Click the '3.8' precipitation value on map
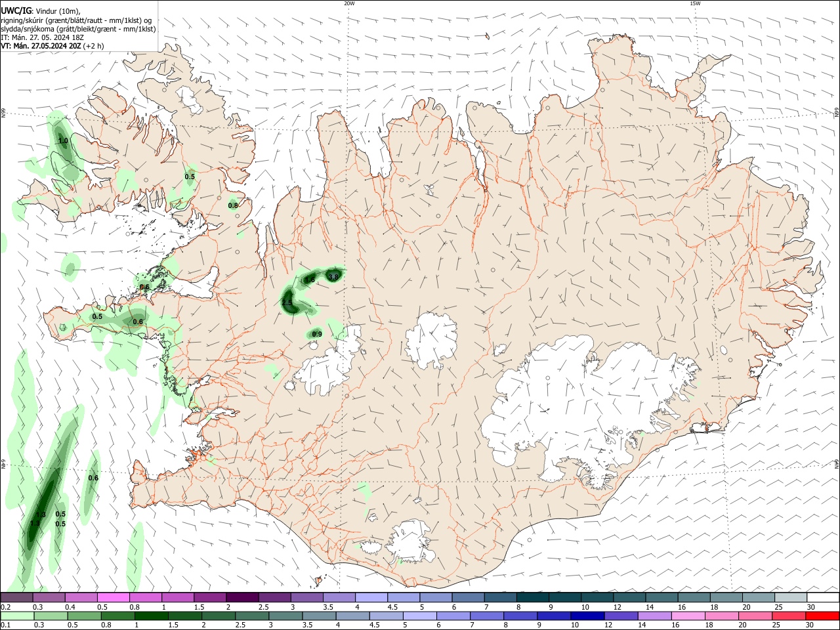This screenshot has width=840, height=630. coord(333,278)
